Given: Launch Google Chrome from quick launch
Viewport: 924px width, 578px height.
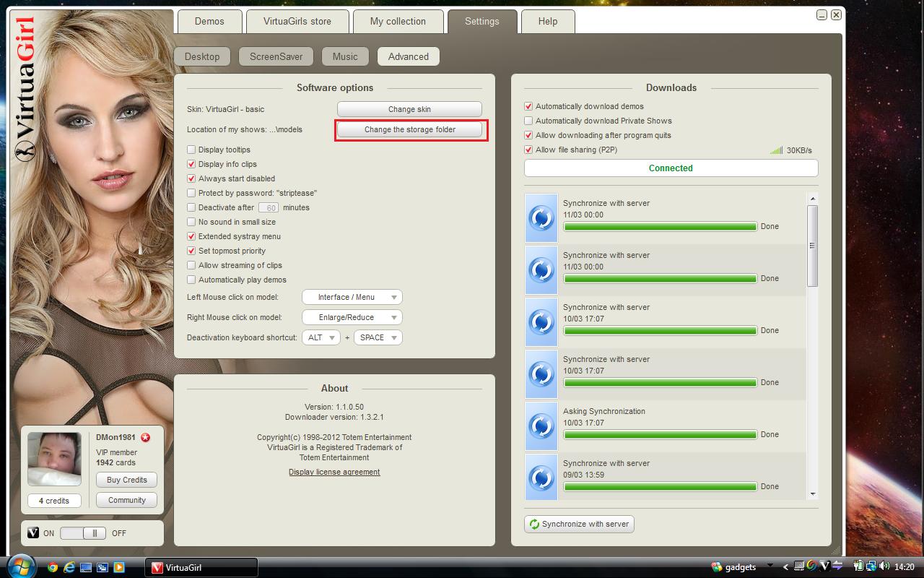Looking at the screenshot, I should click(53, 567).
